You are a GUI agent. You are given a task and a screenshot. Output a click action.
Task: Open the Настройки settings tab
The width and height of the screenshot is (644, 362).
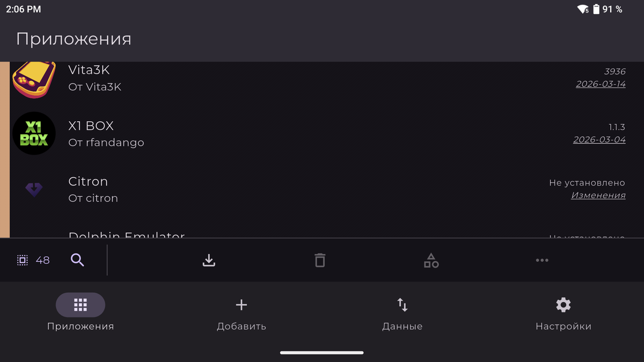coord(563,314)
